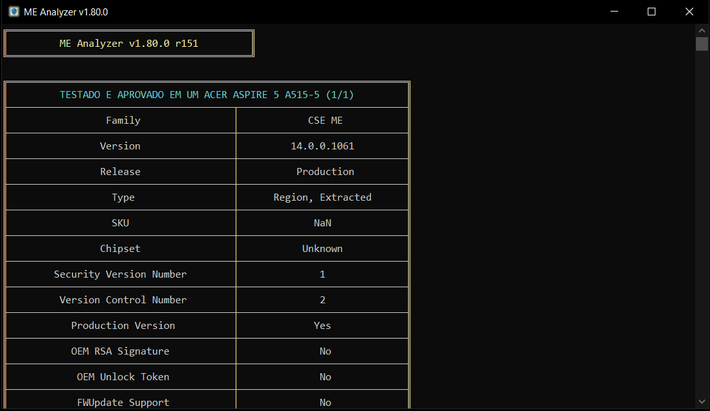
Task: Click the 'Version' row label
Action: point(120,146)
